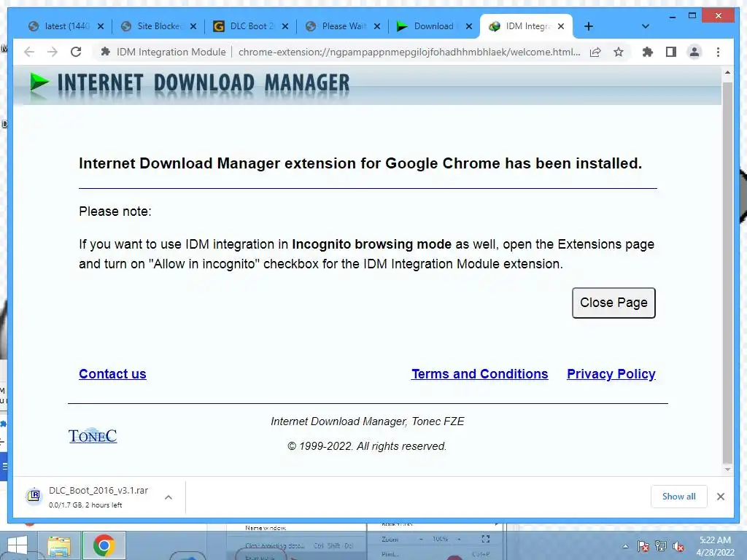Bookmark this page with star icon

[x=619, y=52]
